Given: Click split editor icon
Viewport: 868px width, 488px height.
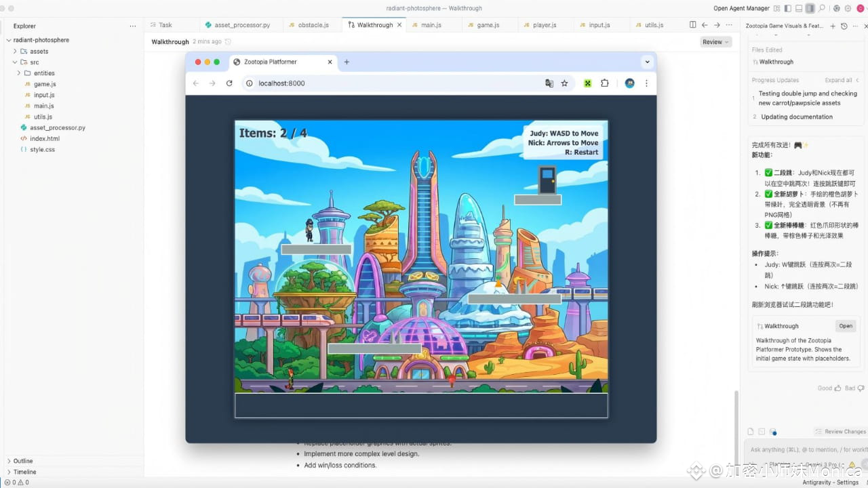Looking at the screenshot, I should click(692, 25).
